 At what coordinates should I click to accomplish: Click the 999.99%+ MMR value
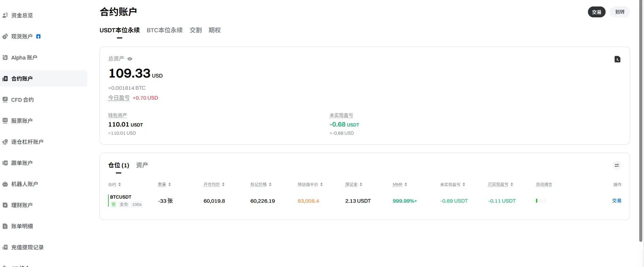click(405, 201)
